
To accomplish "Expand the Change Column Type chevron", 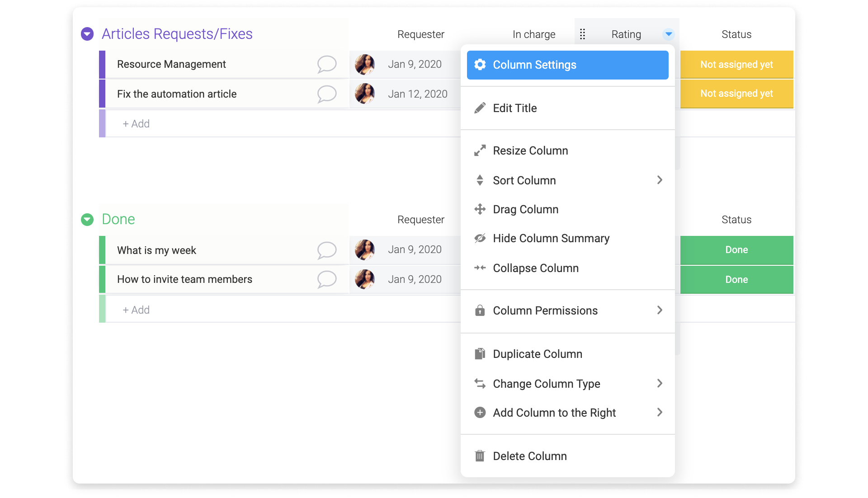I will pos(660,383).
